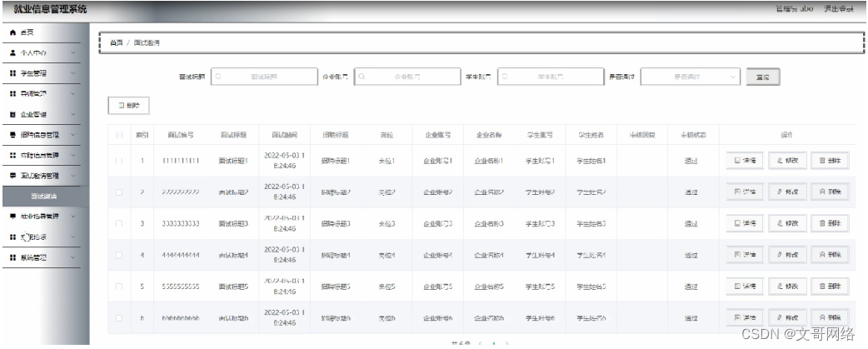Click the 审核状态 column header
The image size is (868, 349).
click(694, 134)
